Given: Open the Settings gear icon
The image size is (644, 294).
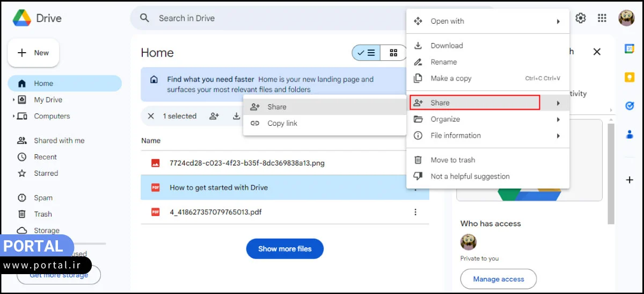Looking at the screenshot, I should (x=581, y=18).
